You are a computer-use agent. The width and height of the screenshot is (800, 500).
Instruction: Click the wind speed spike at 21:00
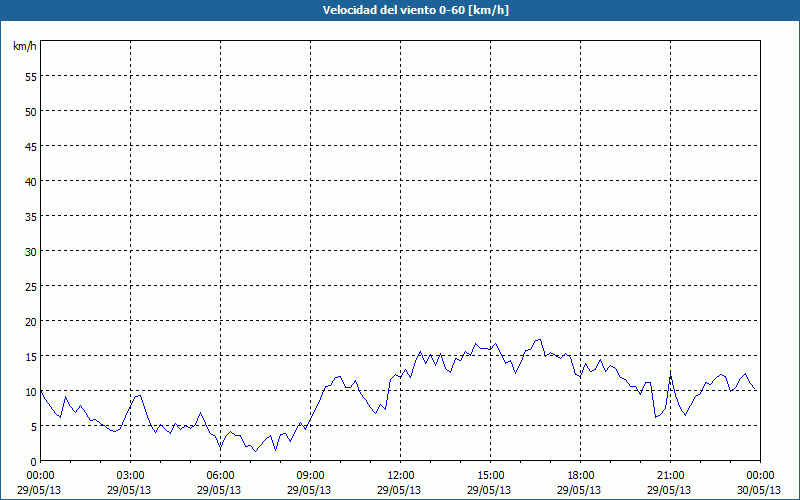pos(670,376)
